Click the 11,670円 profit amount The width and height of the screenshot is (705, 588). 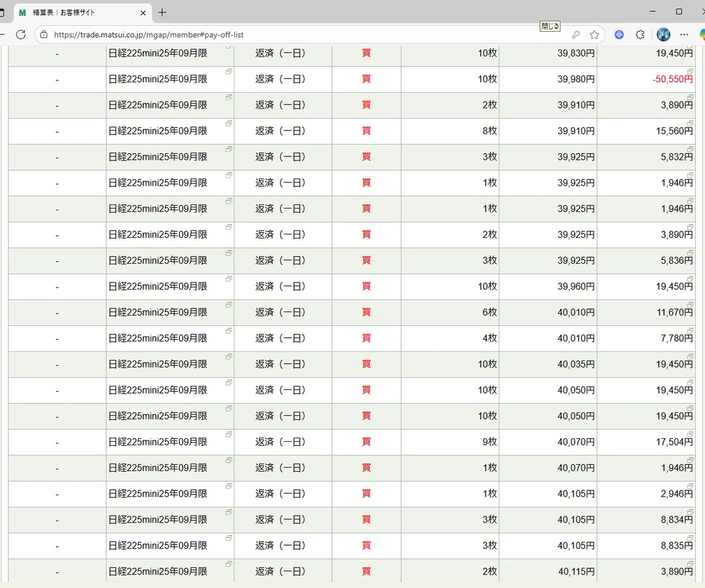(x=674, y=313)
